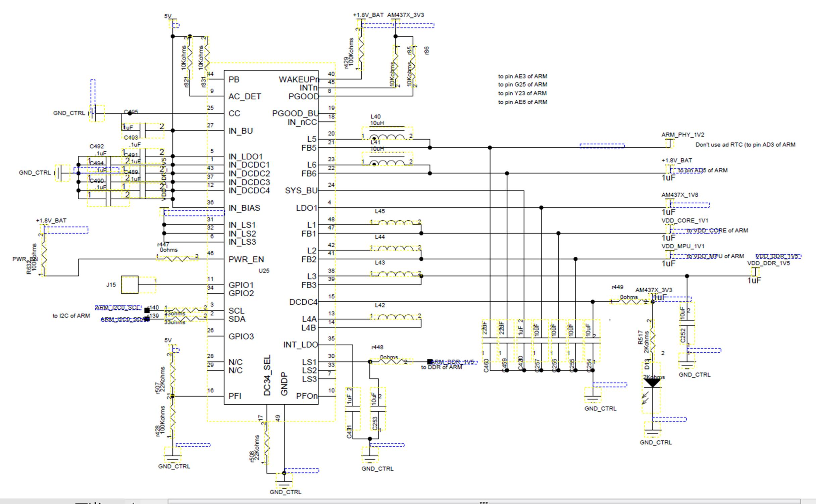Select inductor L42 on pin L4A
The width and height of the screenshot is (816, 504).
[395, 316]
